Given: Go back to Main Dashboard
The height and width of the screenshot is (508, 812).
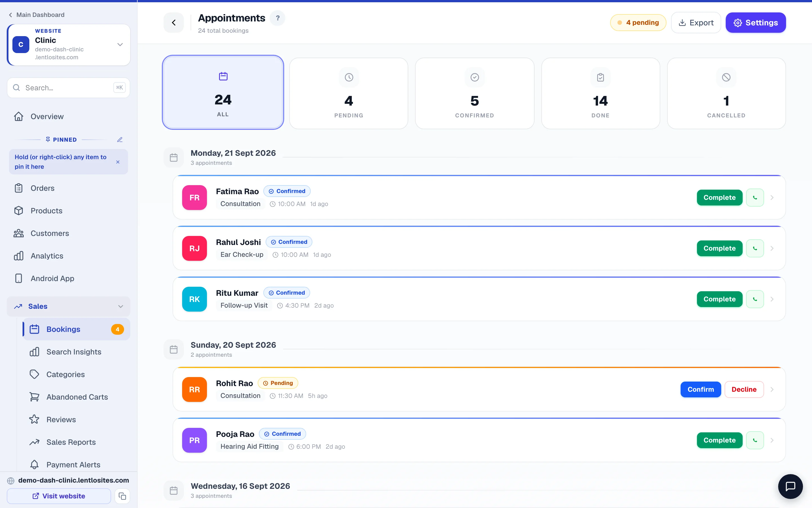Looking at the screenshot, I should [36, 15].
